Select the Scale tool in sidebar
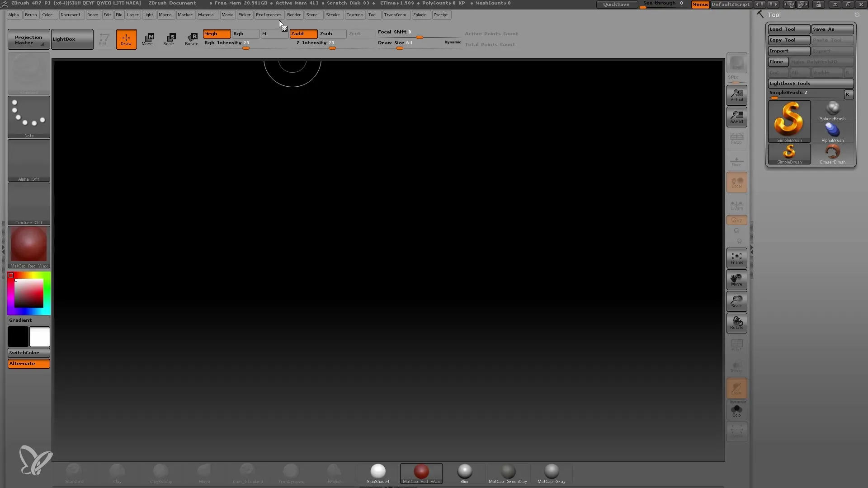Screen dimensions: 868x488 click(736, 301)
